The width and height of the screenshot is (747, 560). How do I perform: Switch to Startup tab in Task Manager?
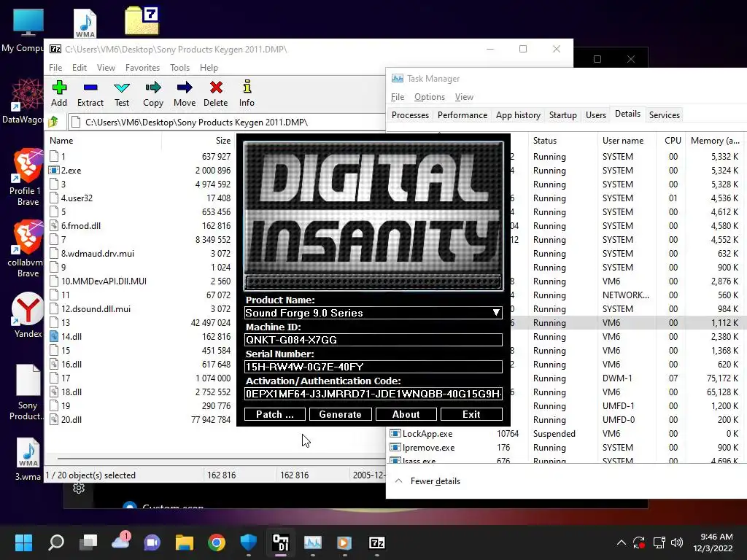click(x=562, y=114)
